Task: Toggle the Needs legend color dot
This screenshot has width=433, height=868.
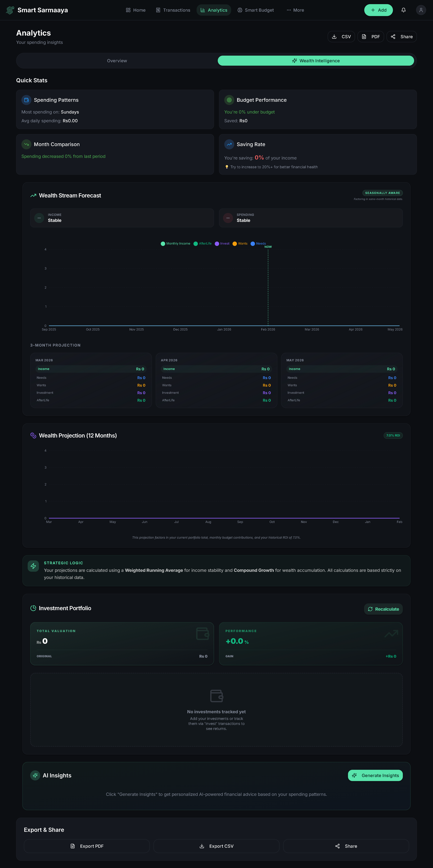Action: click(253, 244)
